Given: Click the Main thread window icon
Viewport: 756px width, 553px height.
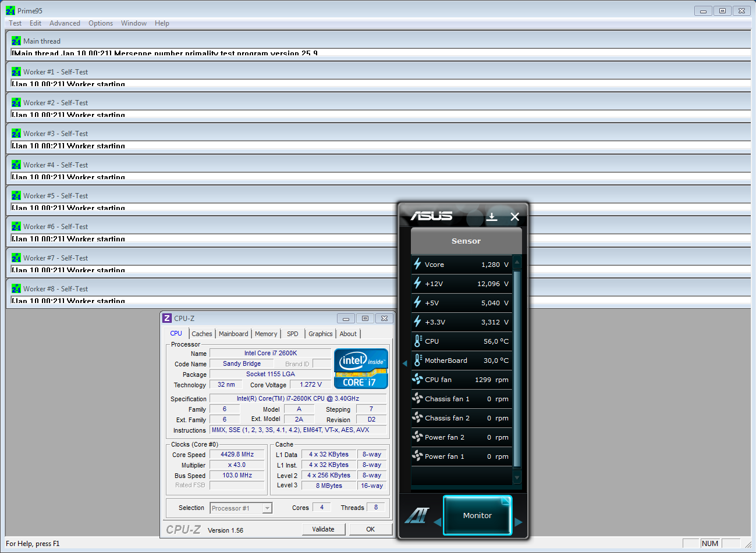Looking at the screenshot, I should [16, 41].
